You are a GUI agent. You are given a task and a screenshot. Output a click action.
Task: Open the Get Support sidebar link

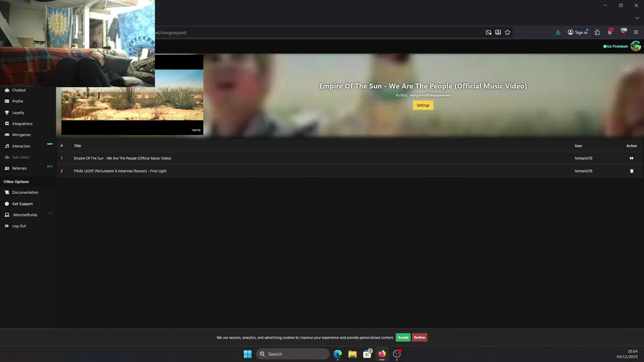click(x=23, y=204)
